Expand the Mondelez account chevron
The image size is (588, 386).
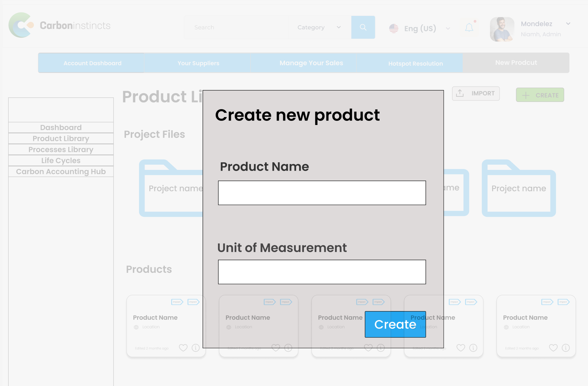[x=568, y=23]
